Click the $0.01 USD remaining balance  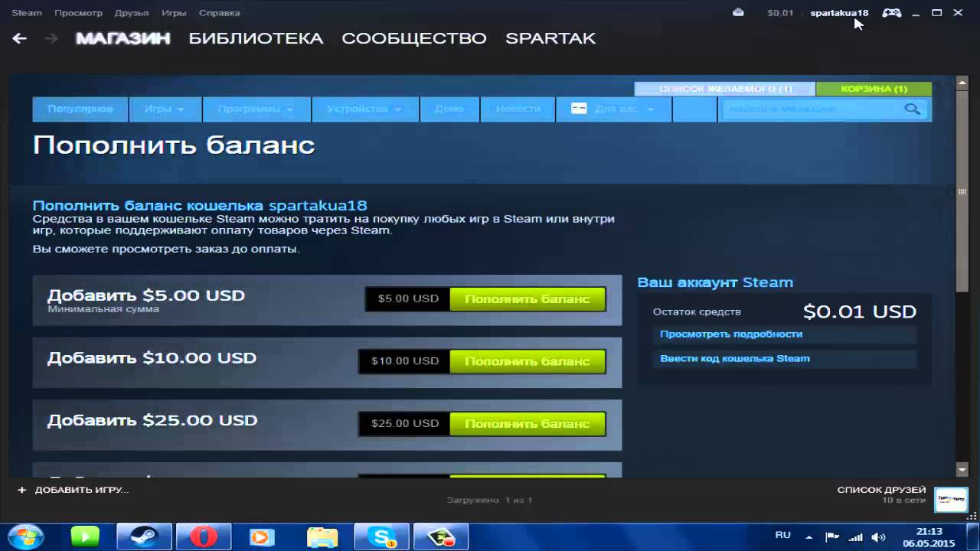click(x=860, y=312)
